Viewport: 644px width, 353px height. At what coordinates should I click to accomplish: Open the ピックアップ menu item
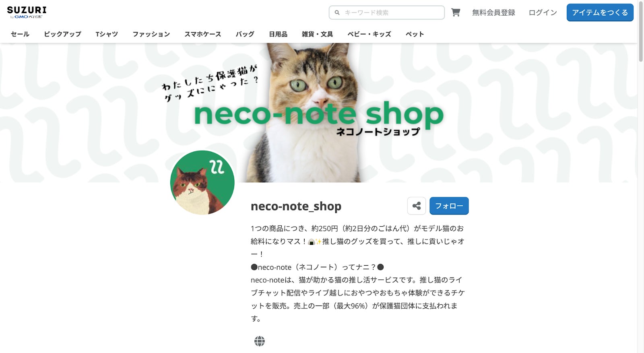point(63,34)
